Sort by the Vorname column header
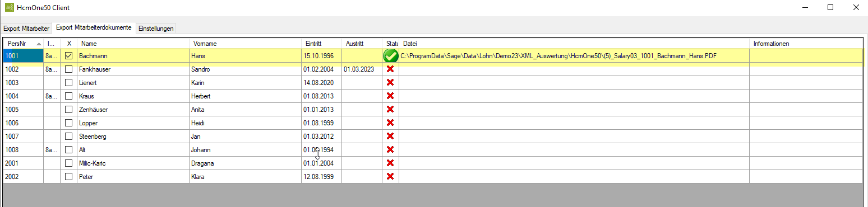Image resolution: width=868 pixels, height=207 pixels. [246, 43]
